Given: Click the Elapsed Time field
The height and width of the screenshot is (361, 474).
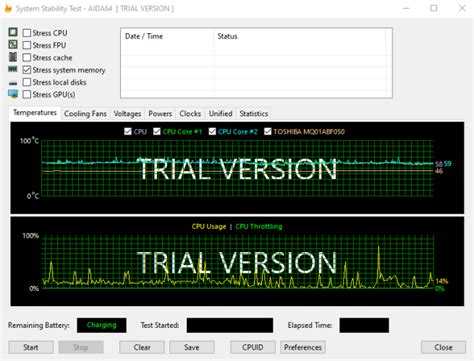Looking at the screenshot, I should 364,325.
